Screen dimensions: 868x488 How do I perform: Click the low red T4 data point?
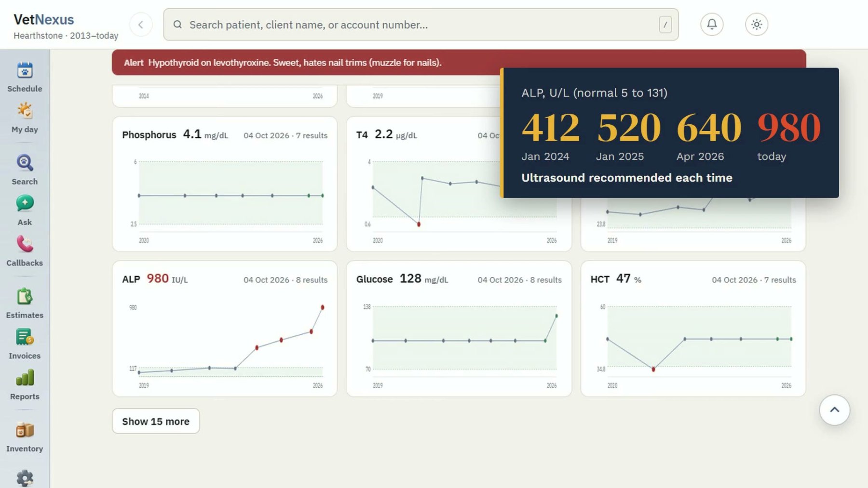click(x=419, y=224)
